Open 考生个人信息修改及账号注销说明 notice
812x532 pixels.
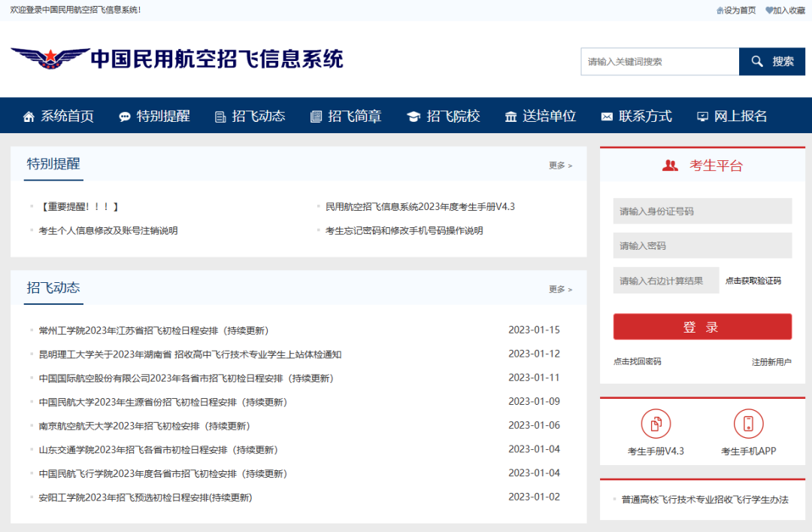click(x=108, y=231)
